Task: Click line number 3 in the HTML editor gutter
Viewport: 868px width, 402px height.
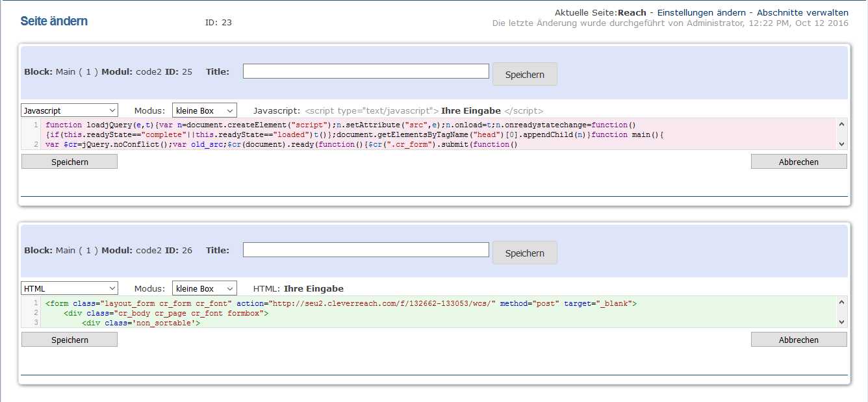Action: [36, 322]
